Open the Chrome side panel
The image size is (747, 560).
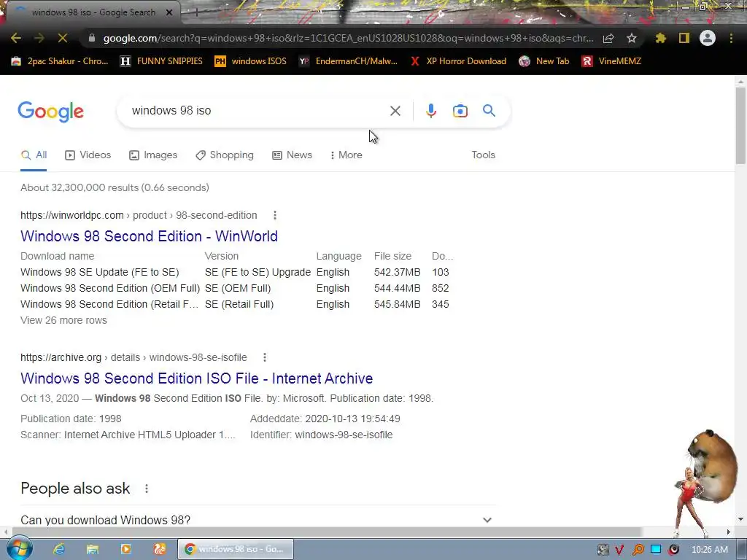pyautogui.click(x=684, y=38)
